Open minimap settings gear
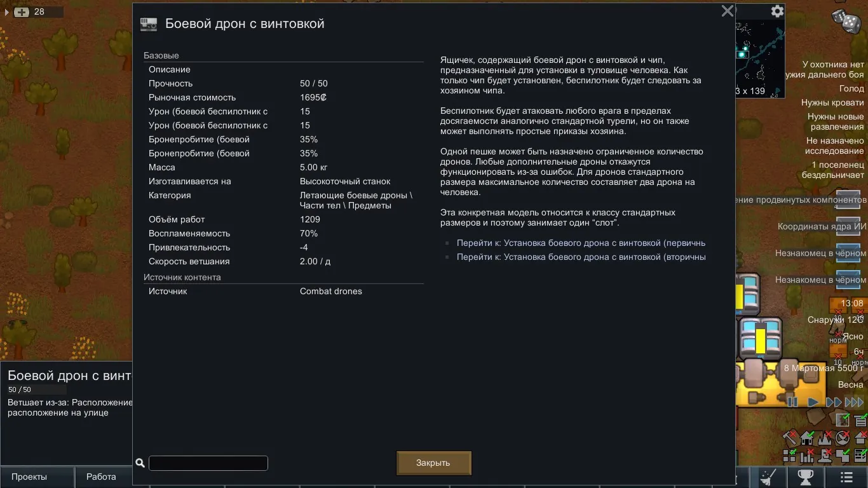The image size is (868, 488). pos(777,11)
